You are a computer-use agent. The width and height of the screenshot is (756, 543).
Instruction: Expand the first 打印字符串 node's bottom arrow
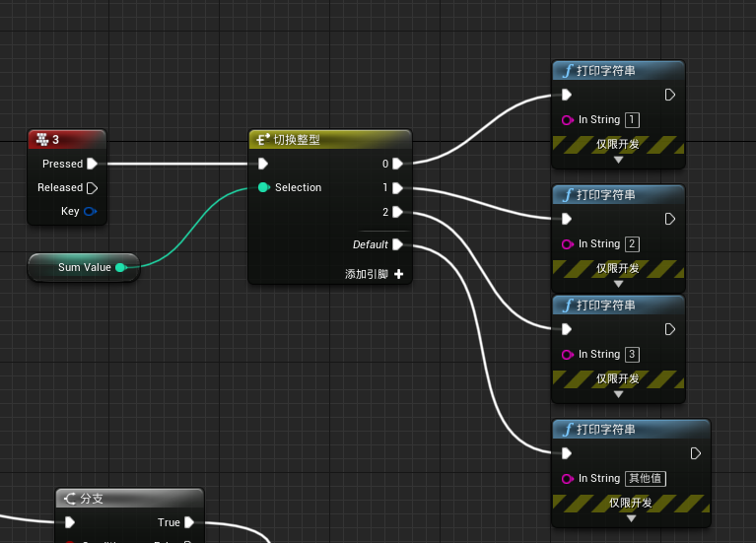(x=618, y=159)
